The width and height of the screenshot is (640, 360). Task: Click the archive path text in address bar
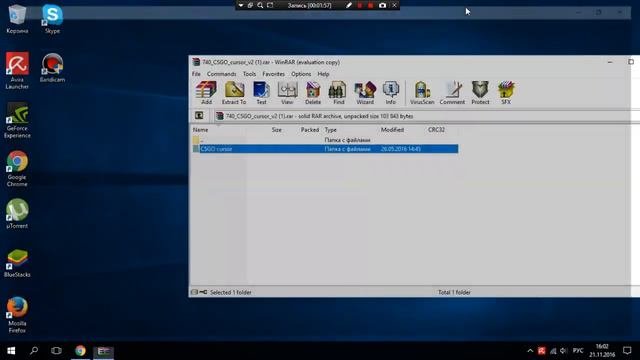click(x=319, y=116)
